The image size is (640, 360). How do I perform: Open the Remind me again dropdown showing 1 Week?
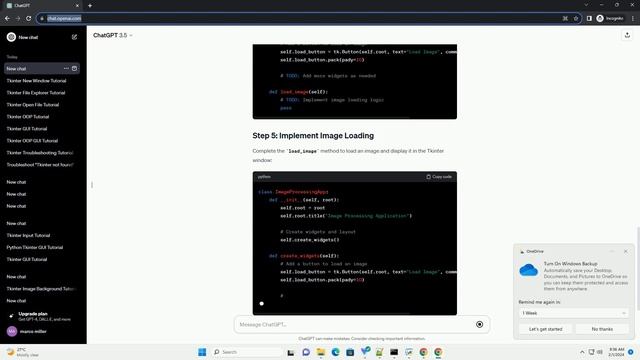(573, 313)
